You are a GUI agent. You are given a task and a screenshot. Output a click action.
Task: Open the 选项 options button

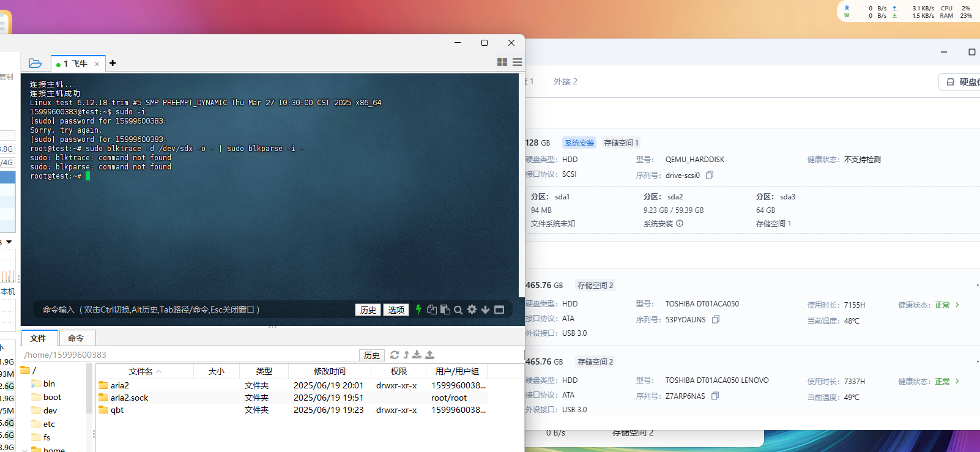point(396,310)
